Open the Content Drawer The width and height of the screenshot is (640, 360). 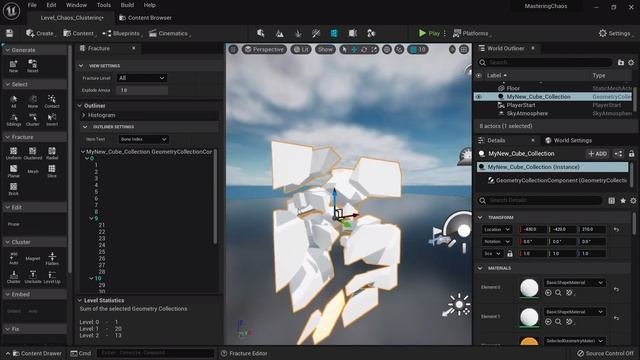37,353
